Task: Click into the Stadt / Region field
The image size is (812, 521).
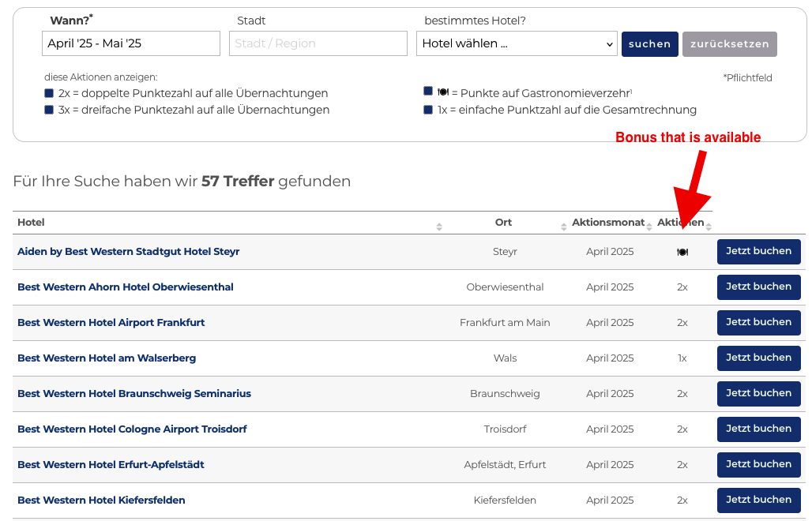Action: coord(318,44)
